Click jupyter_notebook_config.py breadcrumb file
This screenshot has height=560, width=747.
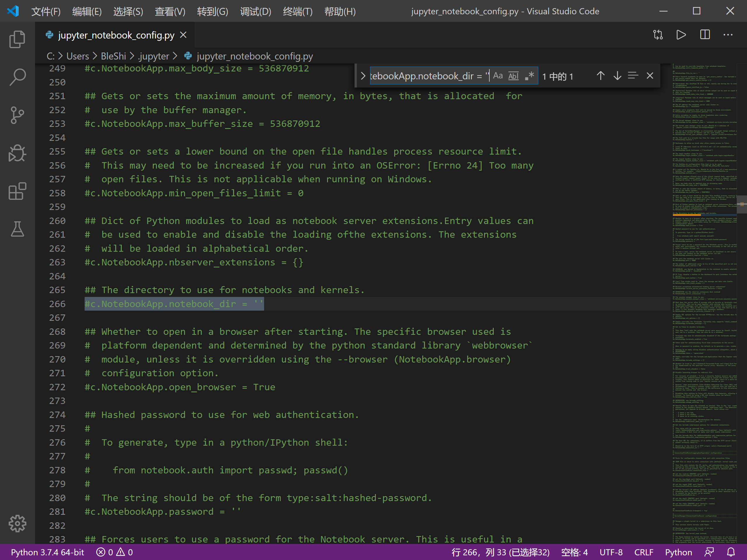(255, 56)
